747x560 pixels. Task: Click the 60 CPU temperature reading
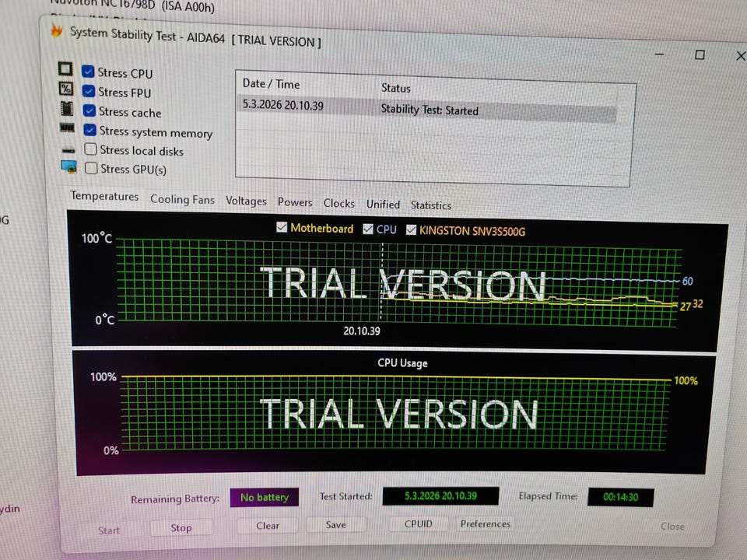coord(687,281)
